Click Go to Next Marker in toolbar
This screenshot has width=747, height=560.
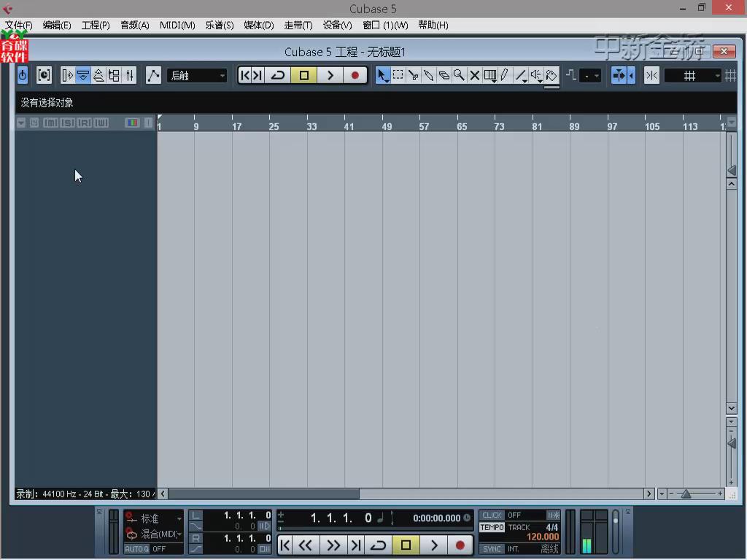(258, 75)
